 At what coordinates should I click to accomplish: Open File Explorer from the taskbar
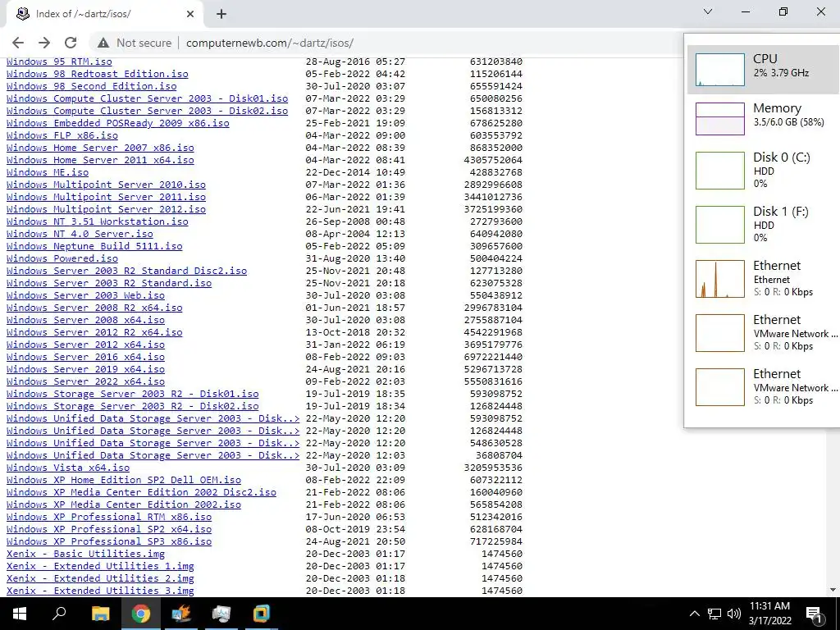click(x=100, y=614)
